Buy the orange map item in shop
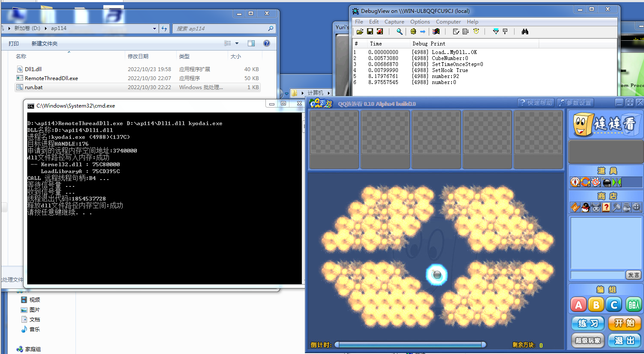The height and width of the screenshot is (354, 644). click(x=575, y=207)
